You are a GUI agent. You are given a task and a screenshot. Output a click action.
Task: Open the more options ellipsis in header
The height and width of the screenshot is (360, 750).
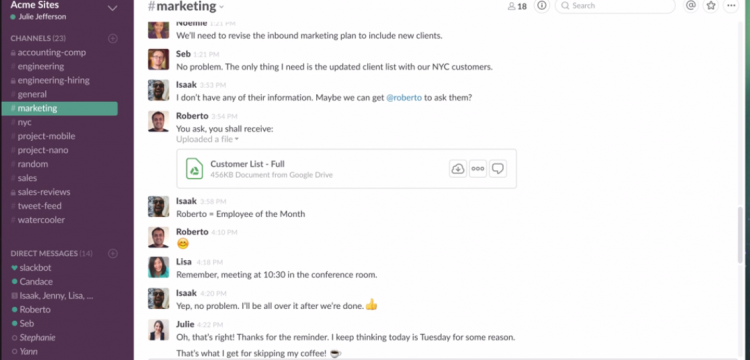click(731, 6)
